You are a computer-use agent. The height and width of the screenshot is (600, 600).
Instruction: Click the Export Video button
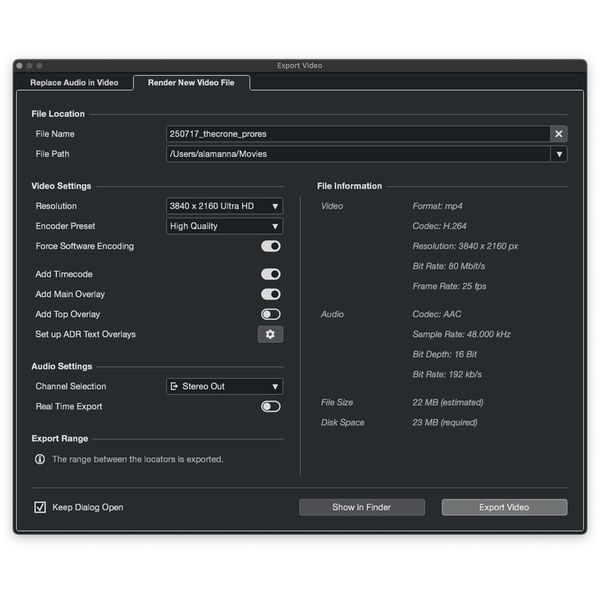(x=504, y=507)
